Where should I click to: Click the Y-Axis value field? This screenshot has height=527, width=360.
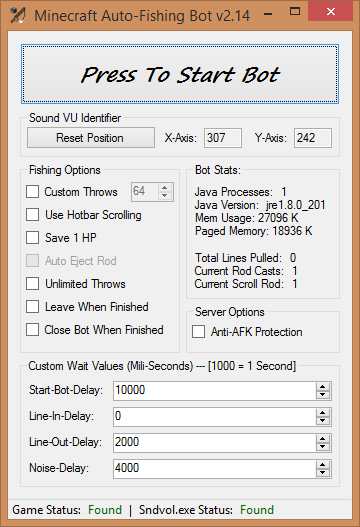313,137
